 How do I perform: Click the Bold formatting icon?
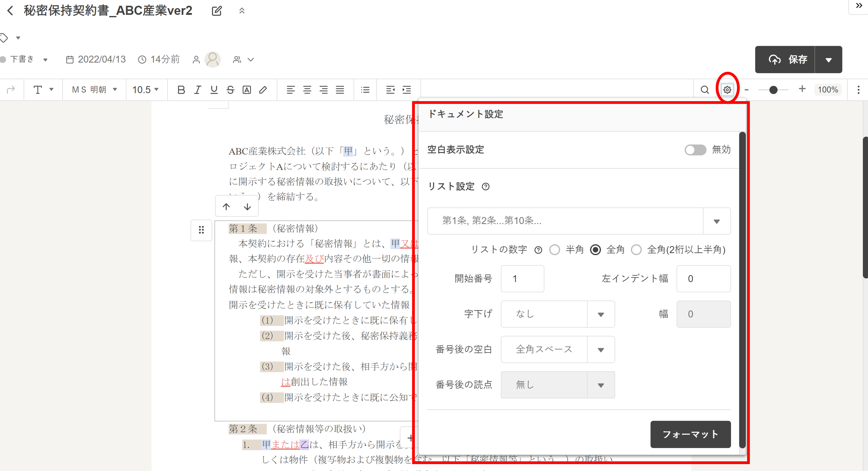(181, 90)
